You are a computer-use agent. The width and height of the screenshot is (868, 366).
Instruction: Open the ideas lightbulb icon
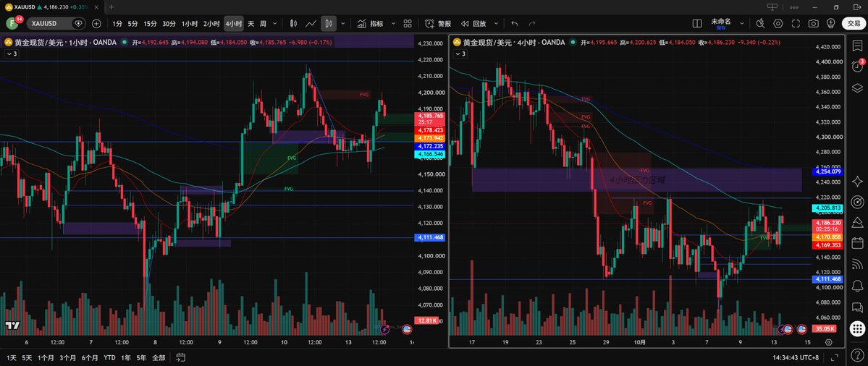(x=830, y=24)
